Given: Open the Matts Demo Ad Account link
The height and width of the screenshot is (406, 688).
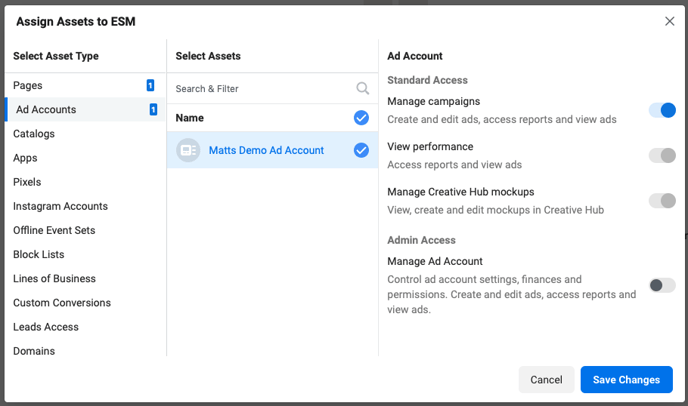Looking at the screenshot, I should [x=266, y=150].
